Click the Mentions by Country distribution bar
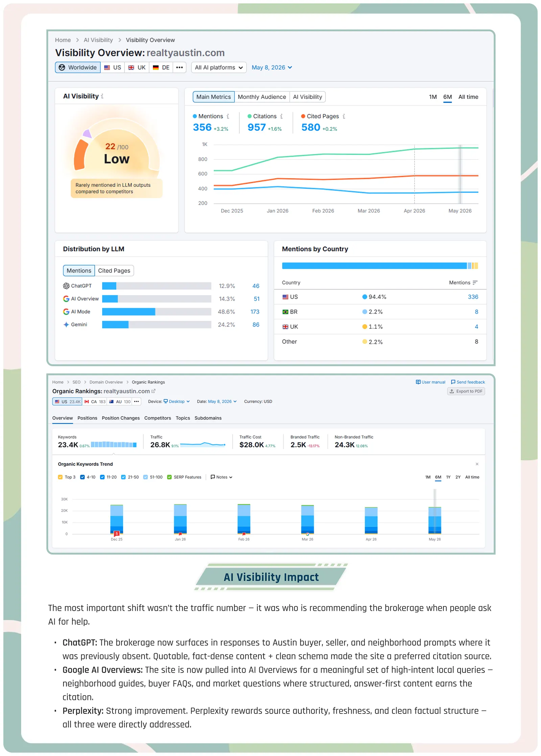 coord(380,266)
